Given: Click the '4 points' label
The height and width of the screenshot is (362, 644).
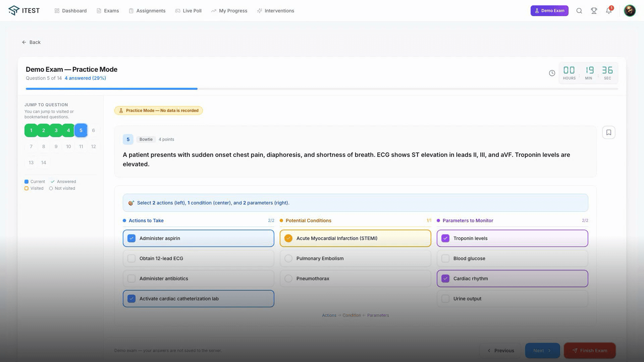Looking at the screenshot, I should (x=166, y=139).
